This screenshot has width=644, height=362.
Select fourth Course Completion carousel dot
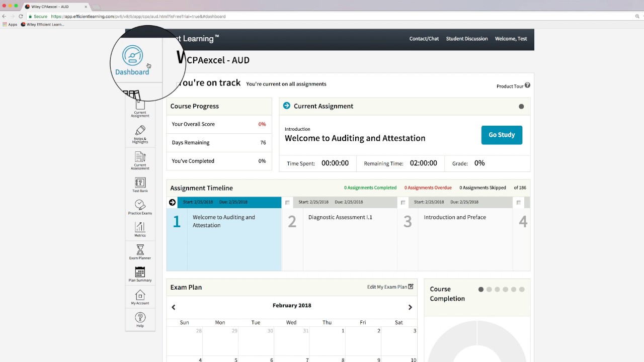pos(505,289)
